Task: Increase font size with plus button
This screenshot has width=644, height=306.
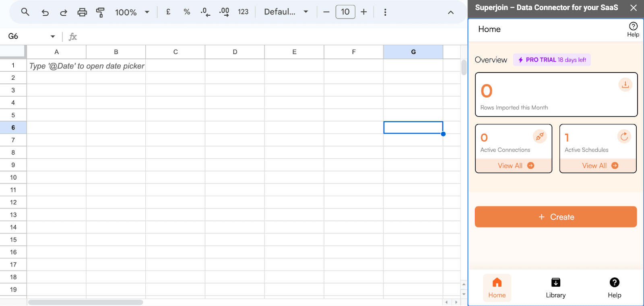Action: click(364, 12)
